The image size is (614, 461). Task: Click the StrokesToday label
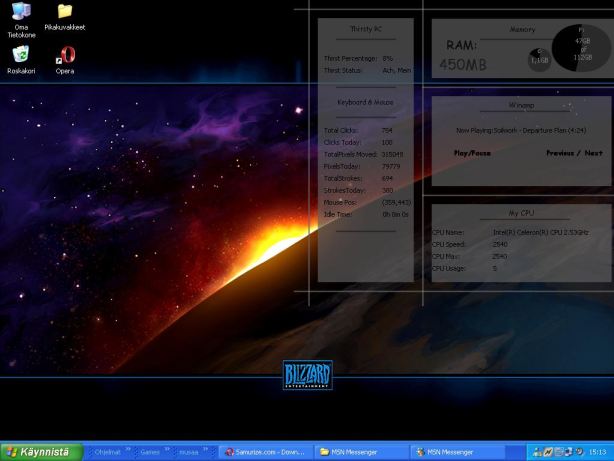[344, 191]
